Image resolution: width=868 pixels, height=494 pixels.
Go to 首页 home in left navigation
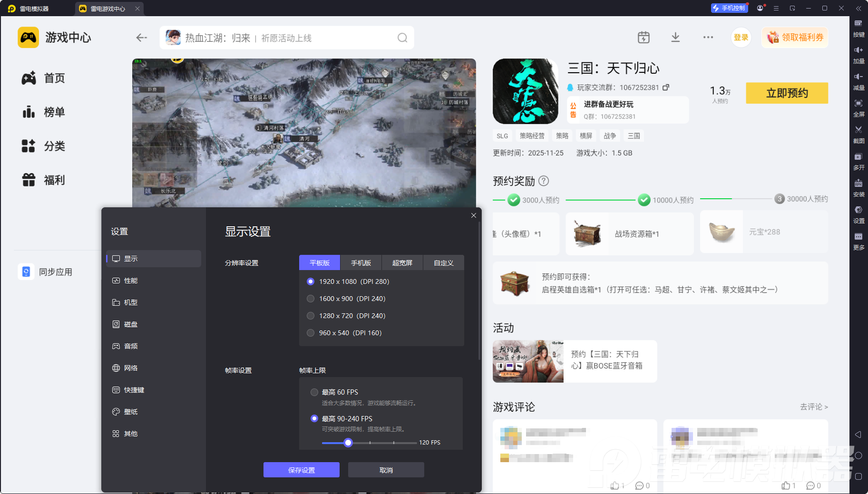click(43, 78)
